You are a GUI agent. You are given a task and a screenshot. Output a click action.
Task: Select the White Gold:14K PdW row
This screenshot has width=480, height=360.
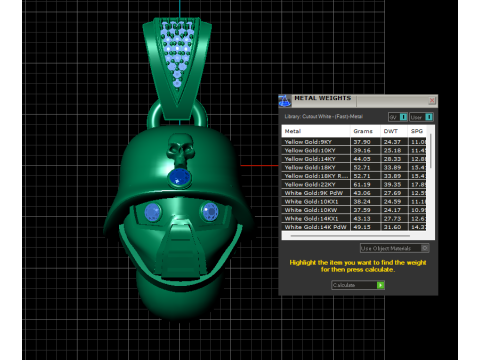pos(354,227)
